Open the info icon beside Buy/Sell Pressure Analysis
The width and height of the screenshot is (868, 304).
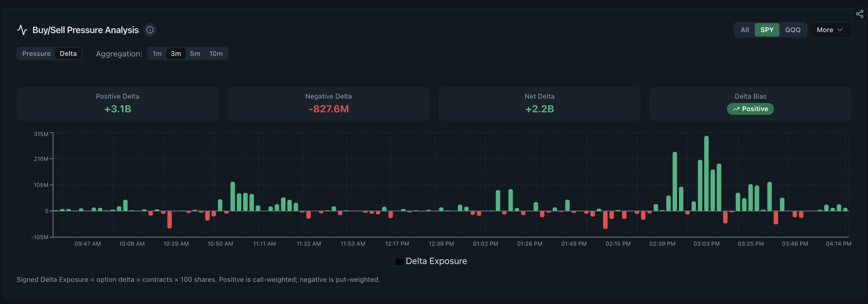150,30
